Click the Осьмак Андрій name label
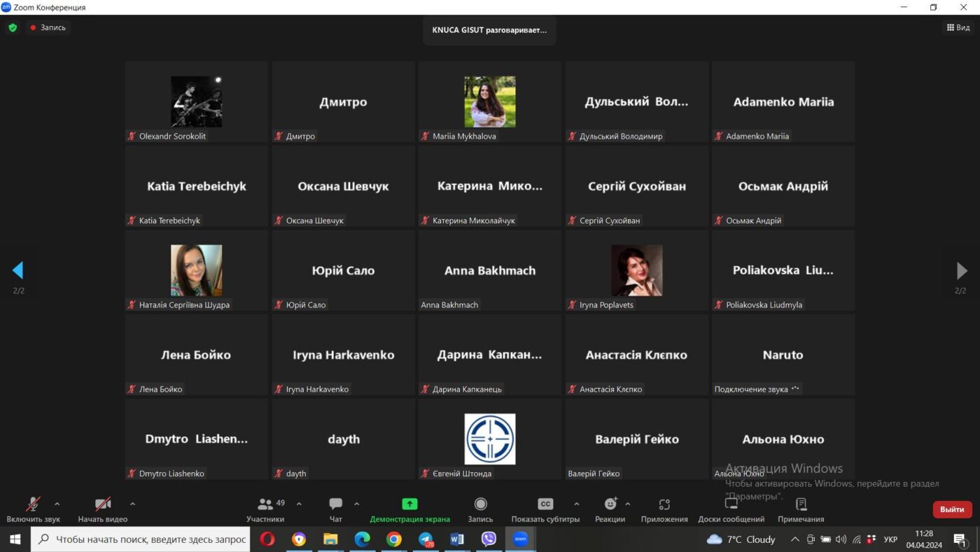The image size is (980, 552). click(754, 221)
